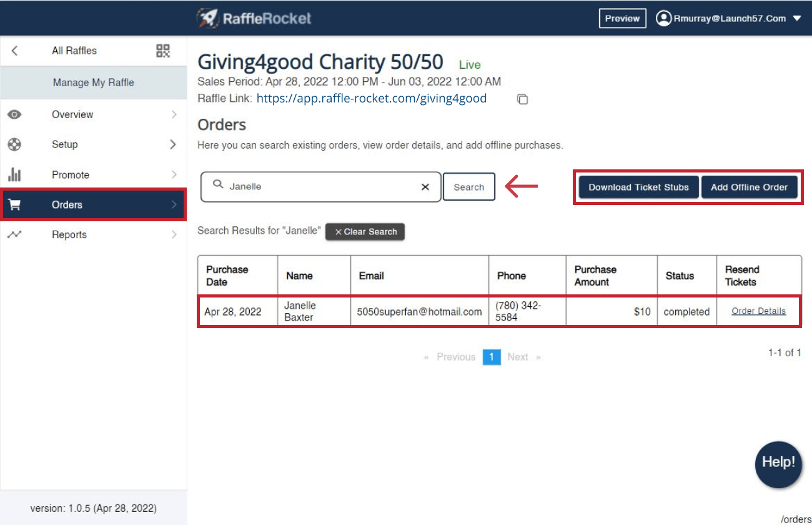Open the Help! chat bubble
Screen dimensions: 812x525
[x=778, y=464]
